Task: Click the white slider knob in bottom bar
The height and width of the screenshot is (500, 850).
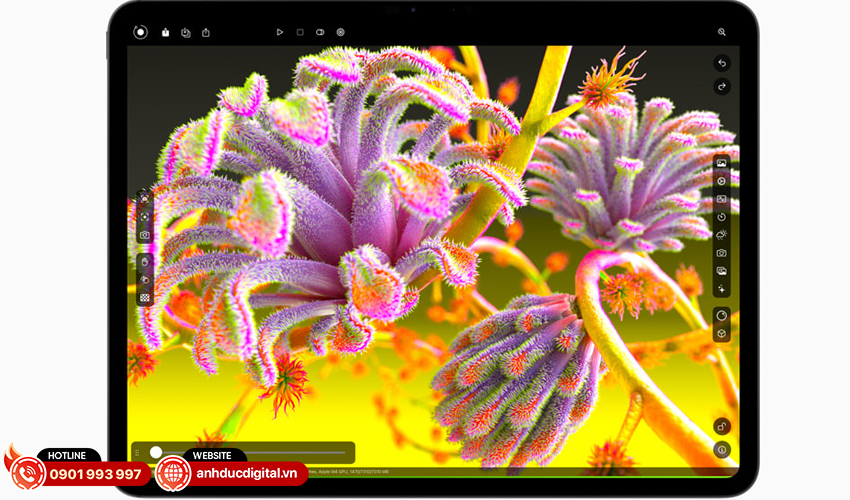Action: click(x=156, y=452)
